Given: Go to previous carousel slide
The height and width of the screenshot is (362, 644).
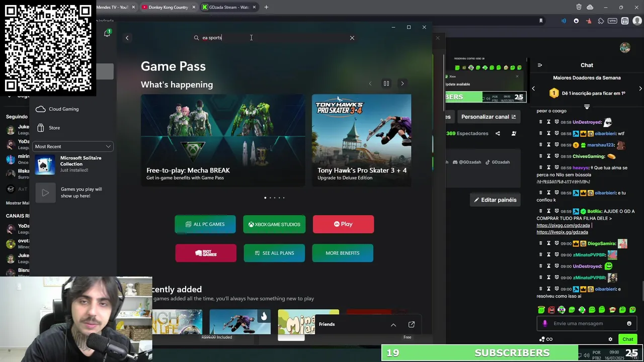Looking at the screenshot, I should (x=370, y=83).
